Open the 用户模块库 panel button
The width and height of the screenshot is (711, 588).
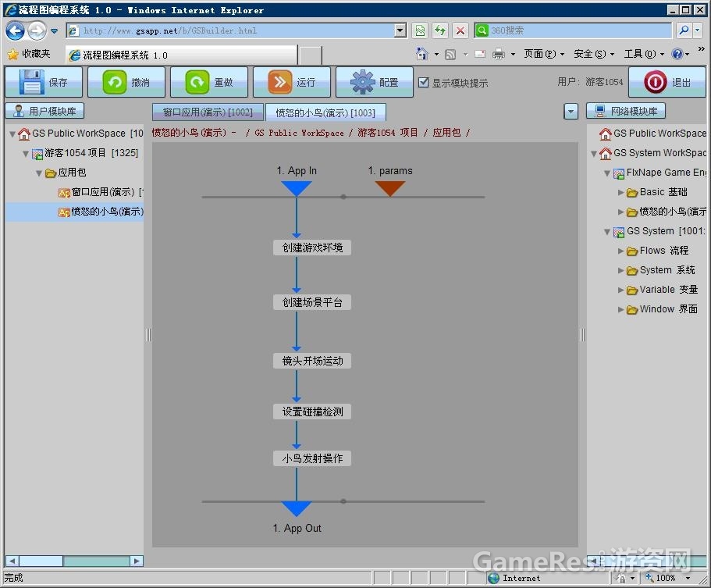tap(44, 111)
